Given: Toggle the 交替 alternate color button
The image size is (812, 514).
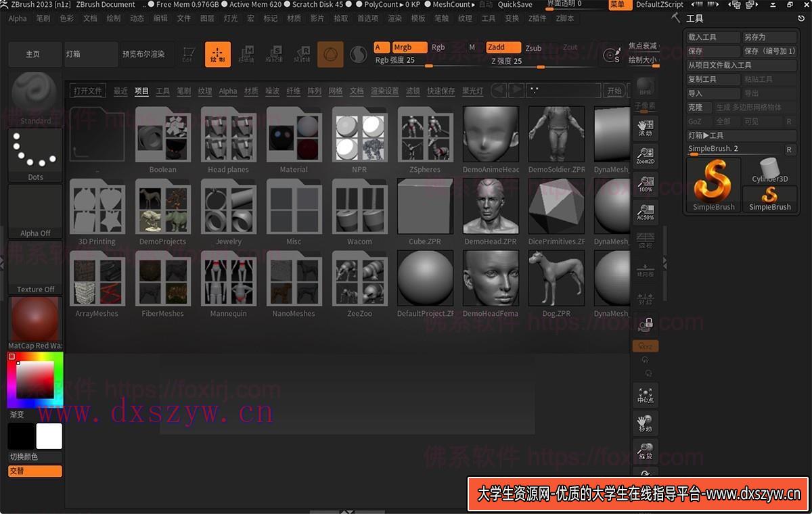Looking at the screenshot, I should point(35,471).
